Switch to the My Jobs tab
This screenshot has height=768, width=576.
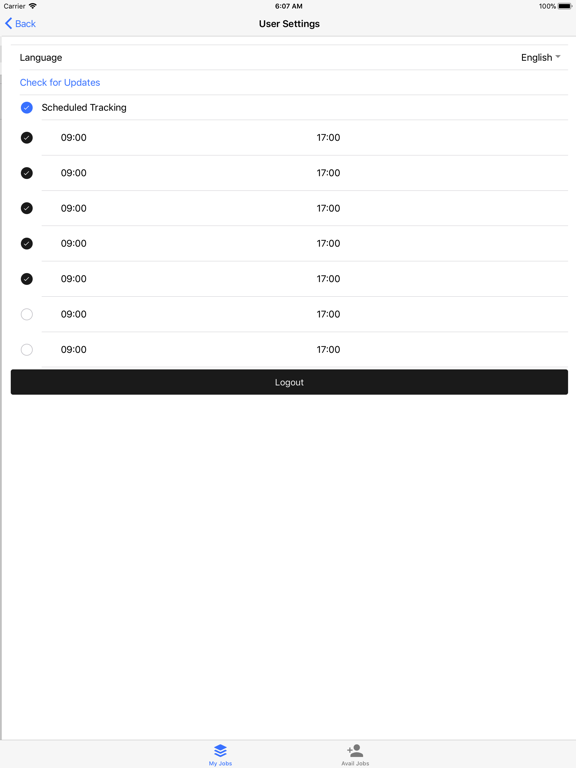[220, 754]
